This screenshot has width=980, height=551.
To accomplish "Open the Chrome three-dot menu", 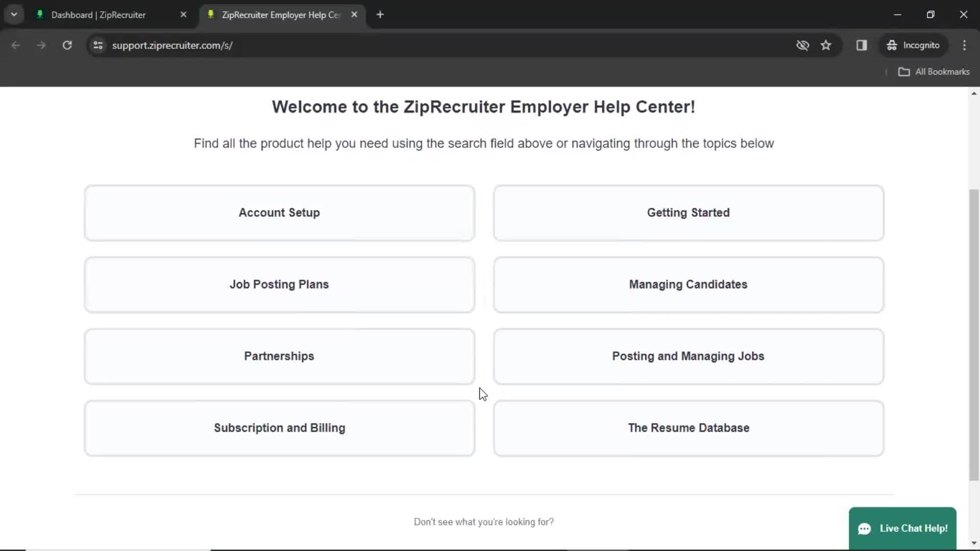I will pos(964,45).
